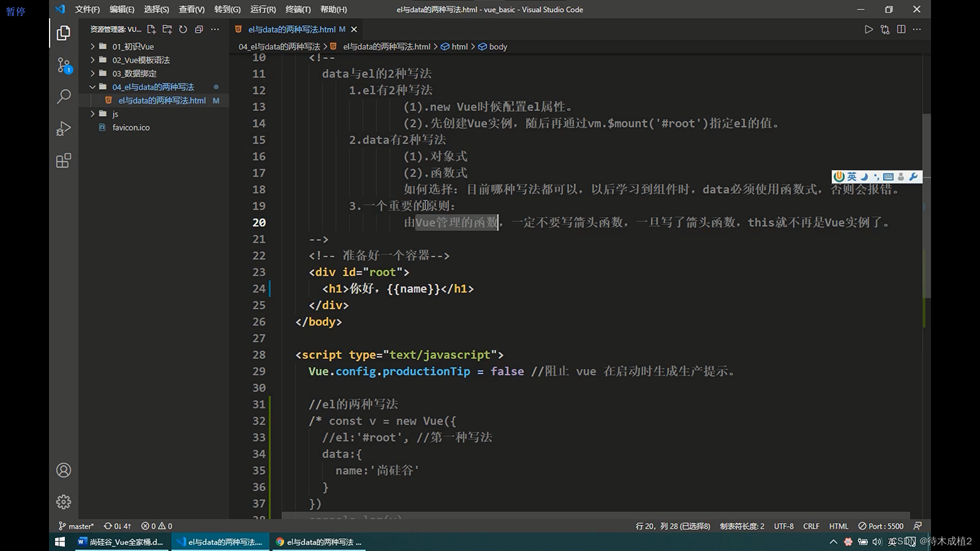Select favicon.ico in file tree
This screenshot has height=551, width=980.
tap(153, 128)
